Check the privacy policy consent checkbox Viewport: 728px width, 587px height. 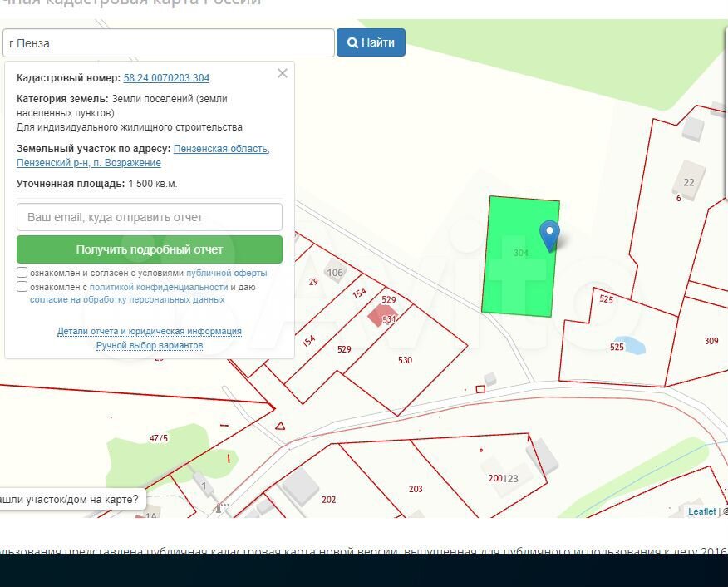pyautogui.click(x=22, y=287)
